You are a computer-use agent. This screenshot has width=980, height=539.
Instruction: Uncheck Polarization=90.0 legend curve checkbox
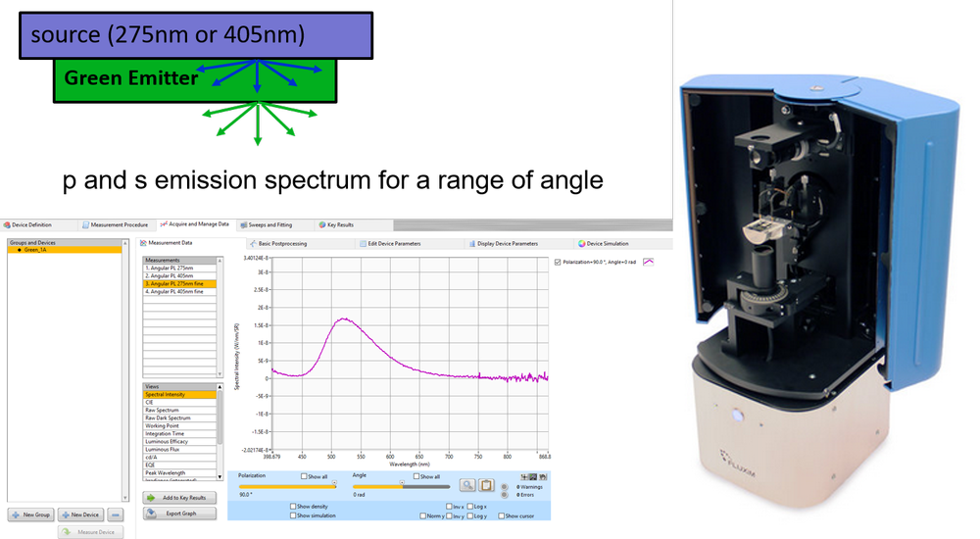[x=558, y=263]
